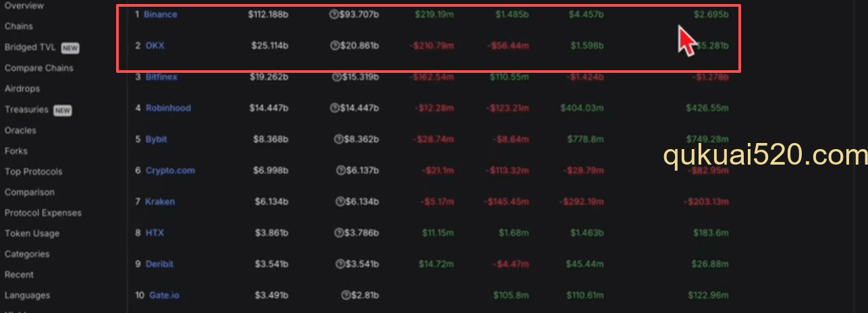The width and height of the screenshot is (868, 313).
Task: Select Oracles in the sidebar
Action: coord(20,130)
